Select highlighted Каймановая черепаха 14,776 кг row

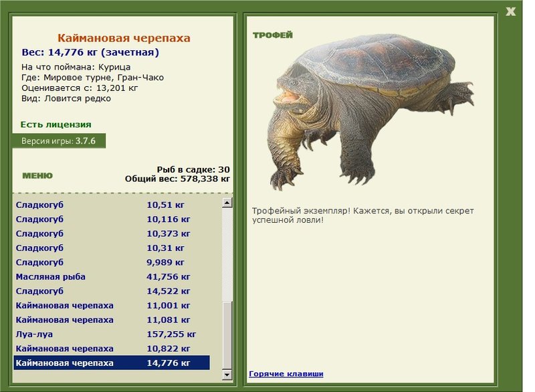point(112,363)
